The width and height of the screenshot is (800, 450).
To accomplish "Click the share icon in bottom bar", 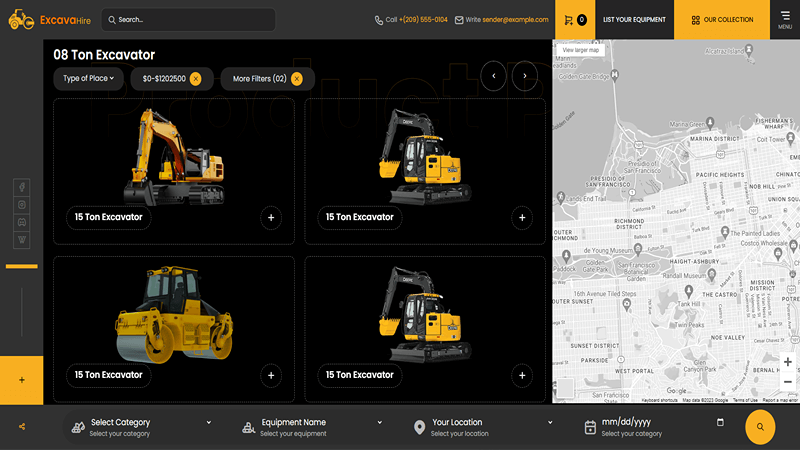I will tap(22, 427).
